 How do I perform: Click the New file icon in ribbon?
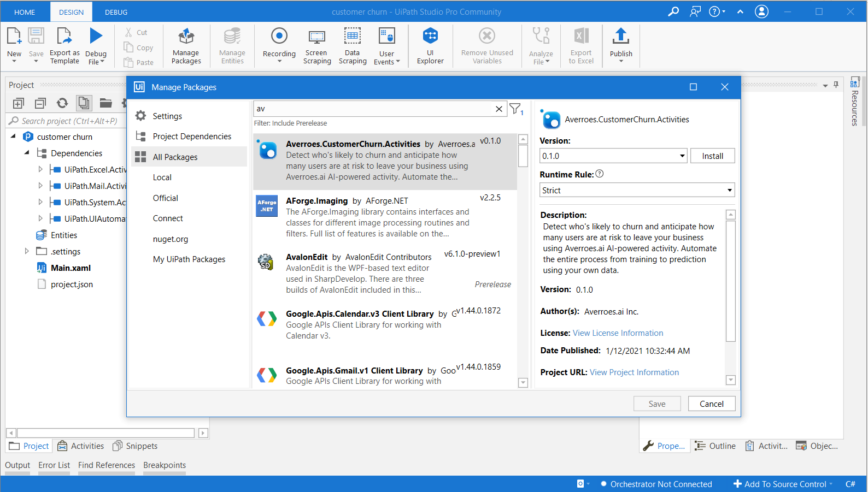coord(14,36)
